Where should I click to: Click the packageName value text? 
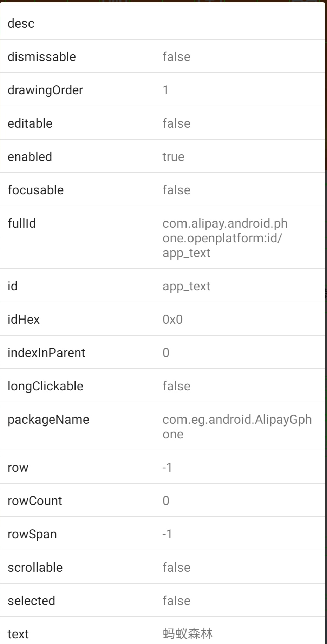[237, 427]
